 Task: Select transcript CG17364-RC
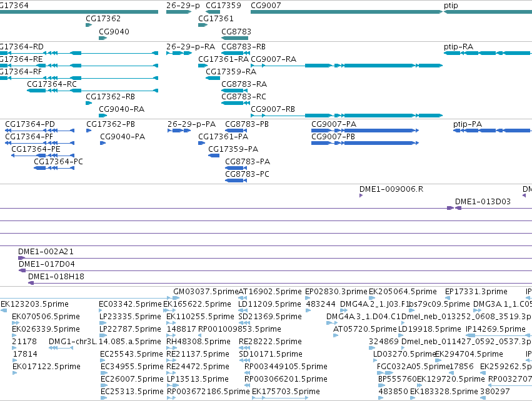[93, 91]
